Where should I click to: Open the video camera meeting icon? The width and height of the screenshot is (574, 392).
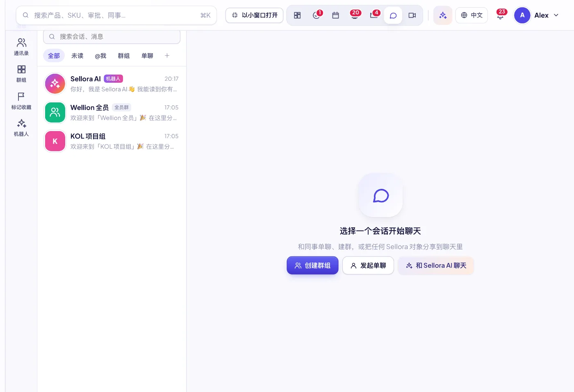pos(412,15)
